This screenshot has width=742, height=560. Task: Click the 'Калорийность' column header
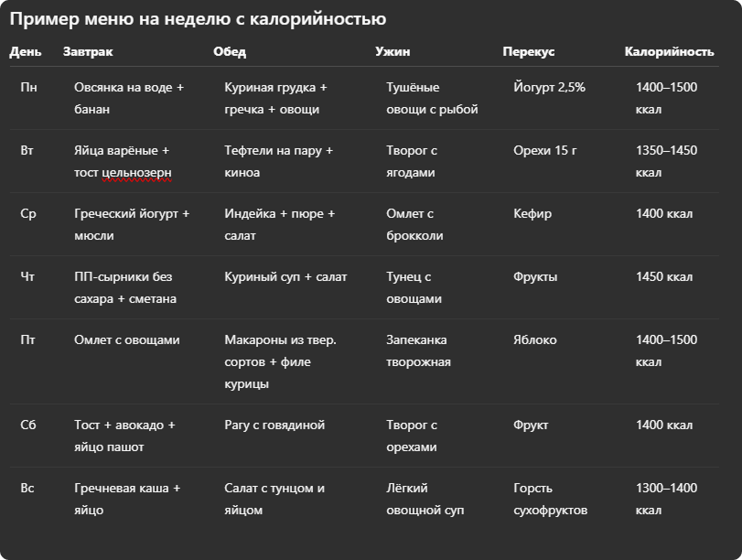(669, 51)
